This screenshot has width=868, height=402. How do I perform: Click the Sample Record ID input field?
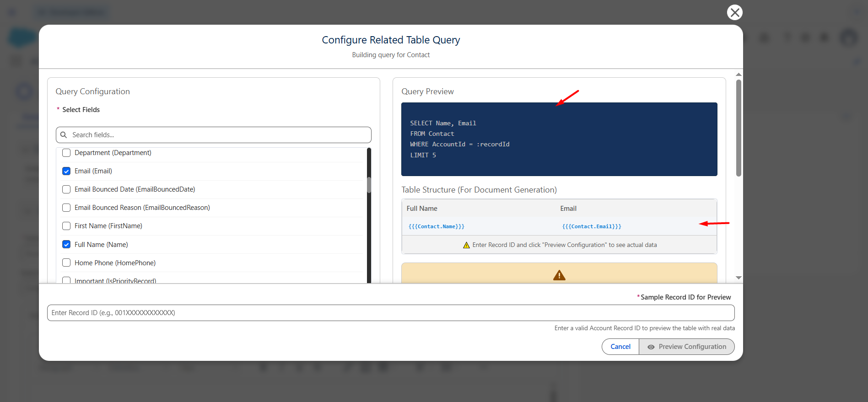click(x=391, y=313)
